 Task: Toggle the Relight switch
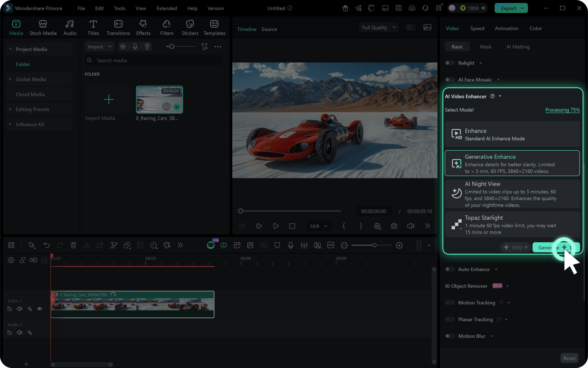point(450,63)
